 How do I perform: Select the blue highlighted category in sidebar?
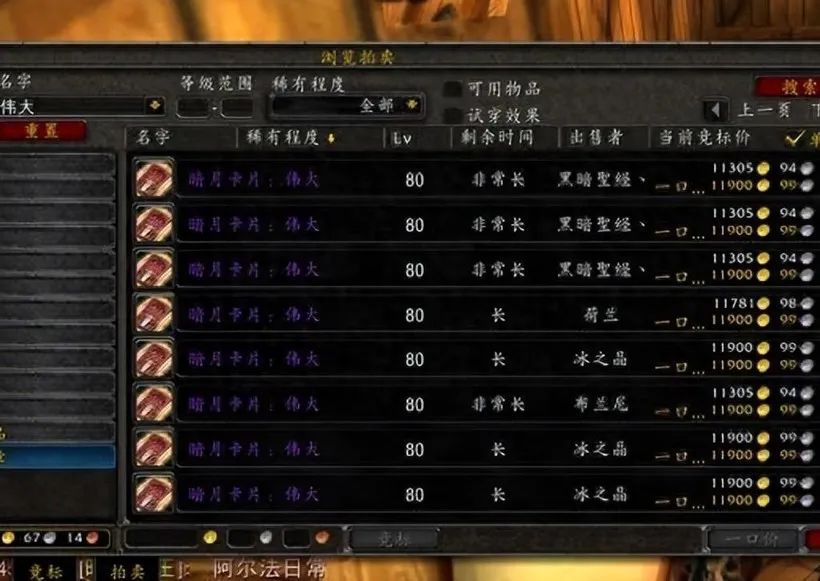click(x=56, y=457)
